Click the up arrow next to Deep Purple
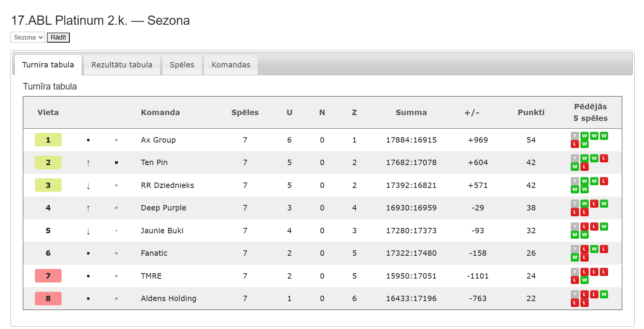This screenshot has width=644, height=329. click(88, 208)
